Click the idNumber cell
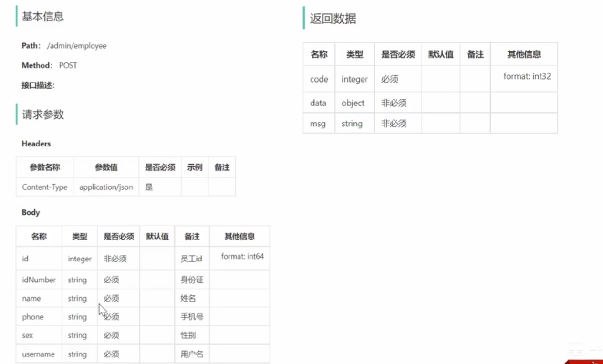Viewport: 603px width, 364px height. (39, 280)
